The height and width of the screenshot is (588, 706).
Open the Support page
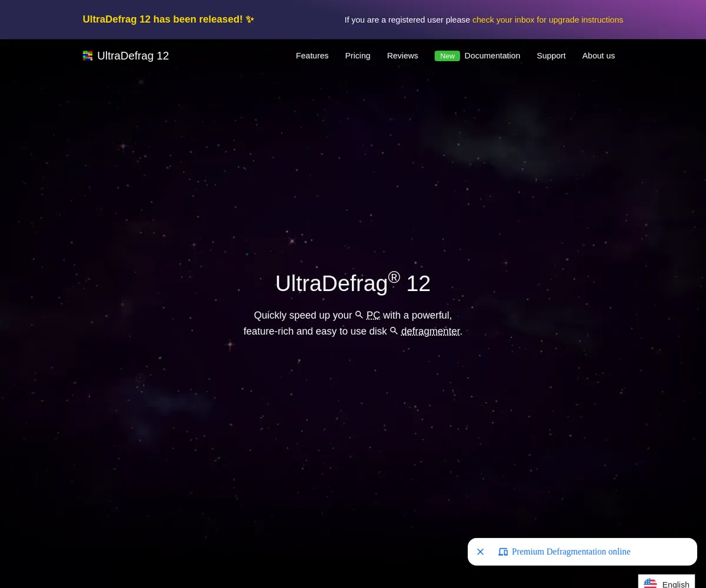point(551,56)
